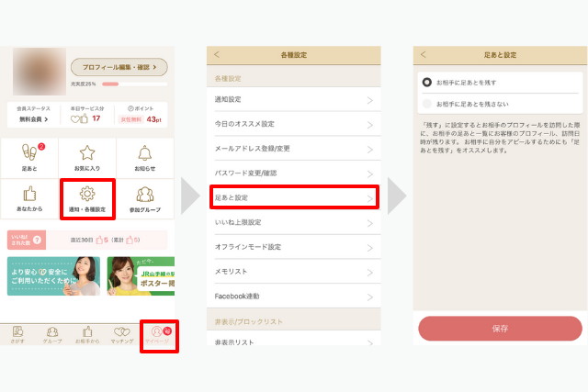Open JR山手線 ポスター banner
588x392 pixels.
(x=141, y=275)
